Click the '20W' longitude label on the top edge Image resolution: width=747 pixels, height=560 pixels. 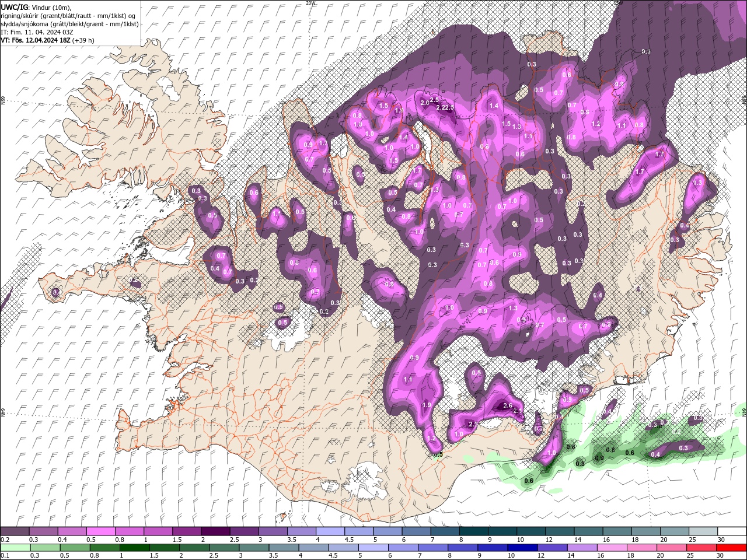click(x=310, y=3)
